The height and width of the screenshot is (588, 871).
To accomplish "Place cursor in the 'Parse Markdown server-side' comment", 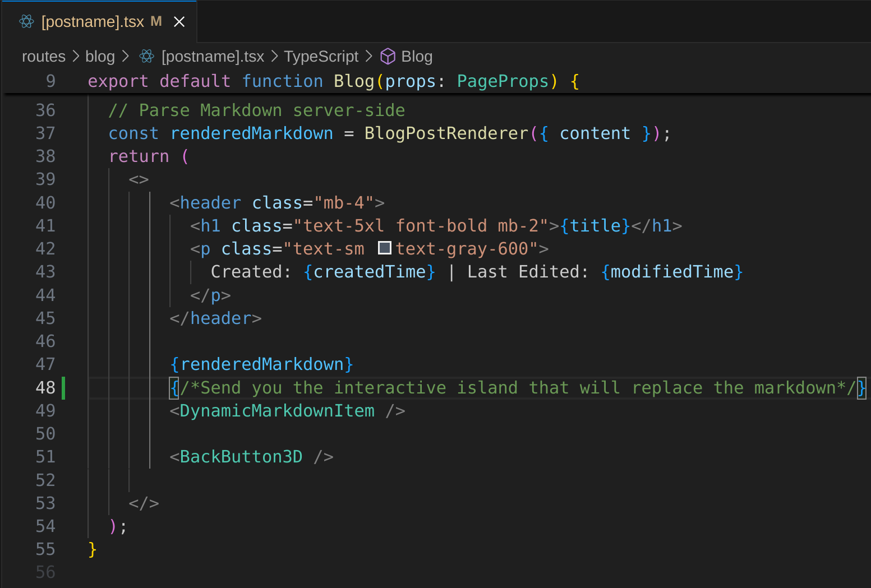I will pyautogui.click(x=257, y=110).
